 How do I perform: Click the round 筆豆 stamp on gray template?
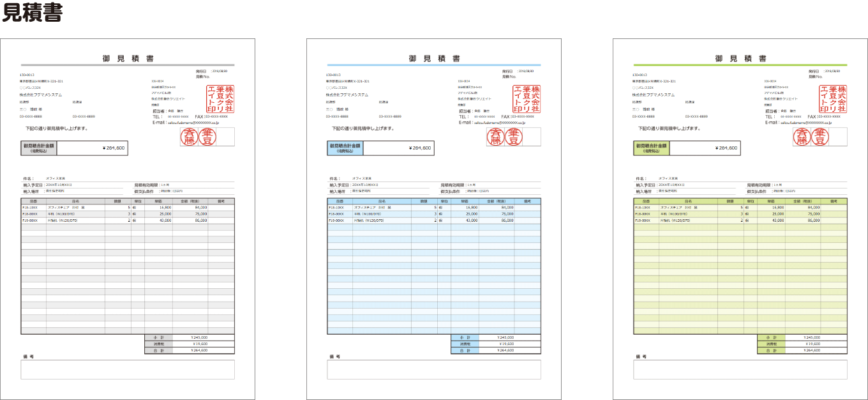click(206, 136)
